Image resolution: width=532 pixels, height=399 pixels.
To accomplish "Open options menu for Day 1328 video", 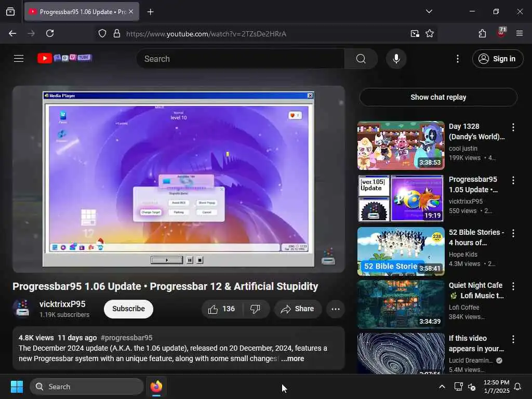I will 513,127.
